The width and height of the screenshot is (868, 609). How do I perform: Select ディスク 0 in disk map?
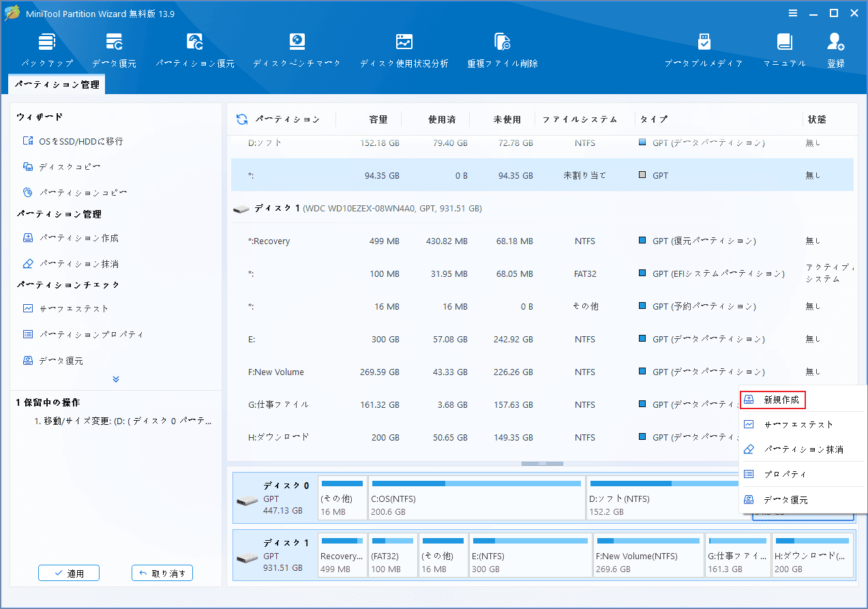click(275, 497)
